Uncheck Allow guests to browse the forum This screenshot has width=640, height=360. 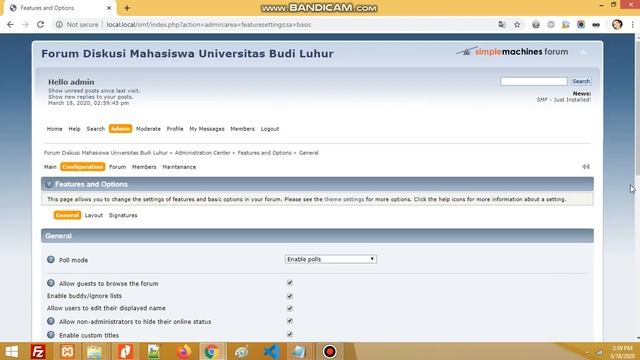coord(290,282)
